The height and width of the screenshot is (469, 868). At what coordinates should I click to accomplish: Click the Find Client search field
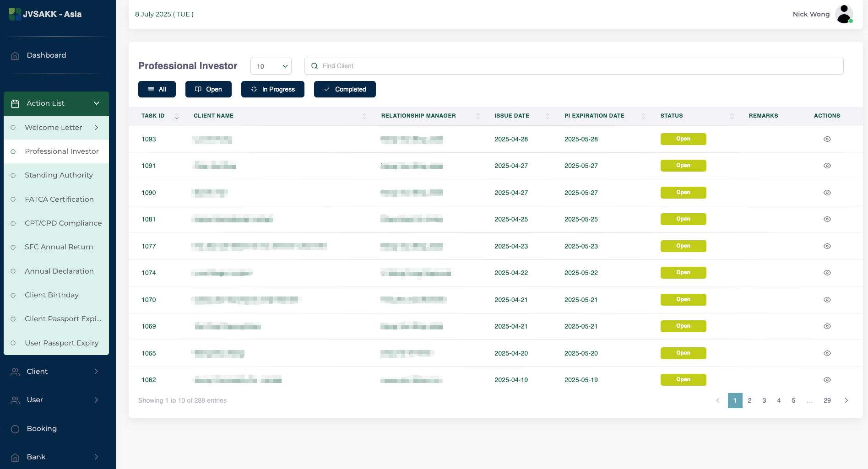click(574, 66)
